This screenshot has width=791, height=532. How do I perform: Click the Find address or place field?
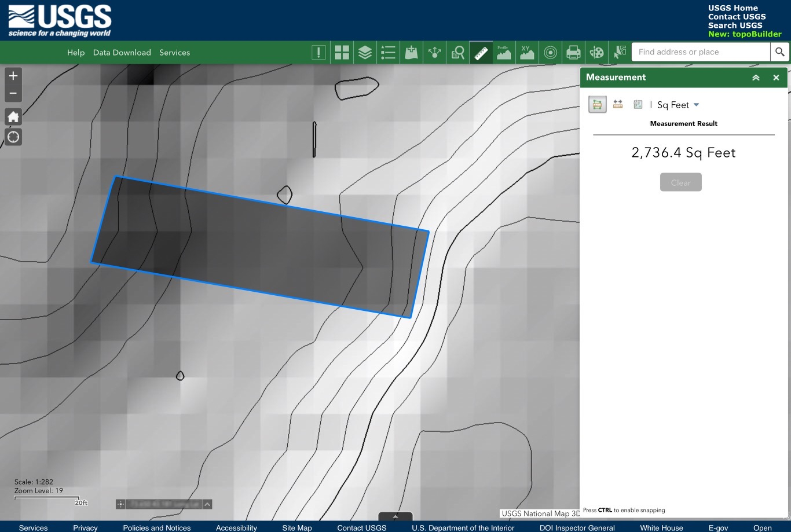click(701, 52)
